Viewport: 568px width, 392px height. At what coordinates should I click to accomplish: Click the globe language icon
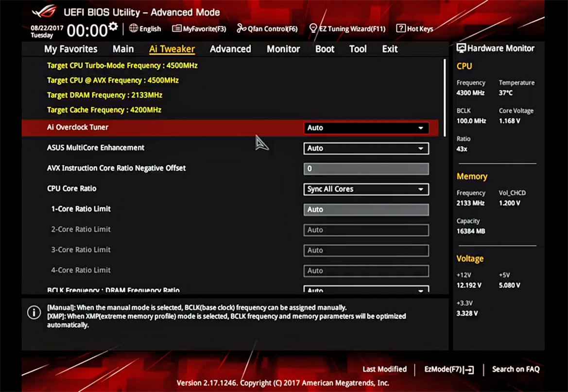tap(133, 28)
